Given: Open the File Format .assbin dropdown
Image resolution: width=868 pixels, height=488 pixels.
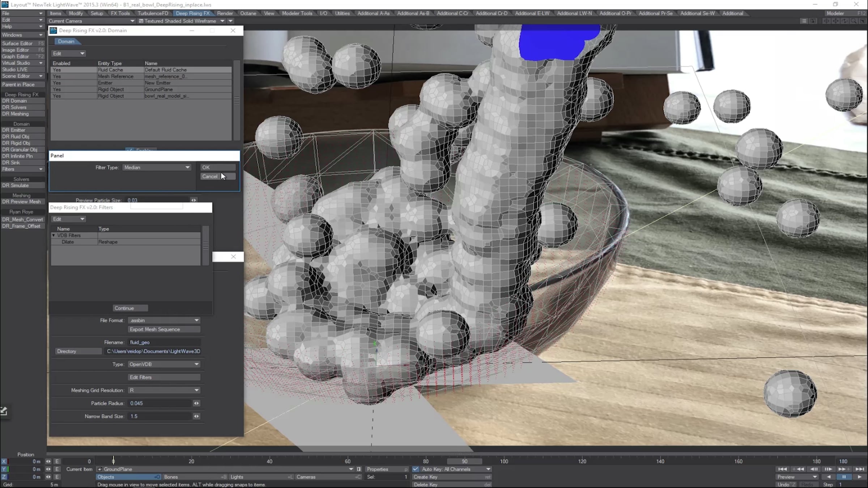Looking at the screenshot, I should point(164,320).
